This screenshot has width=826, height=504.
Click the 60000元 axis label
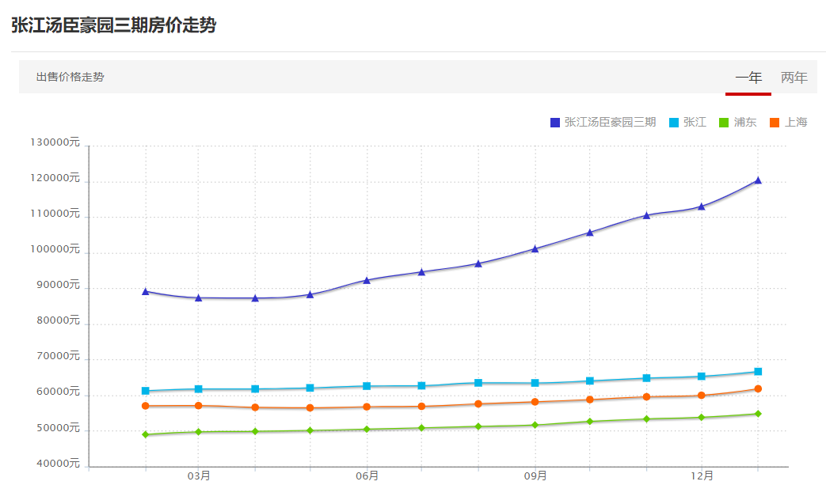pos(58,392)
